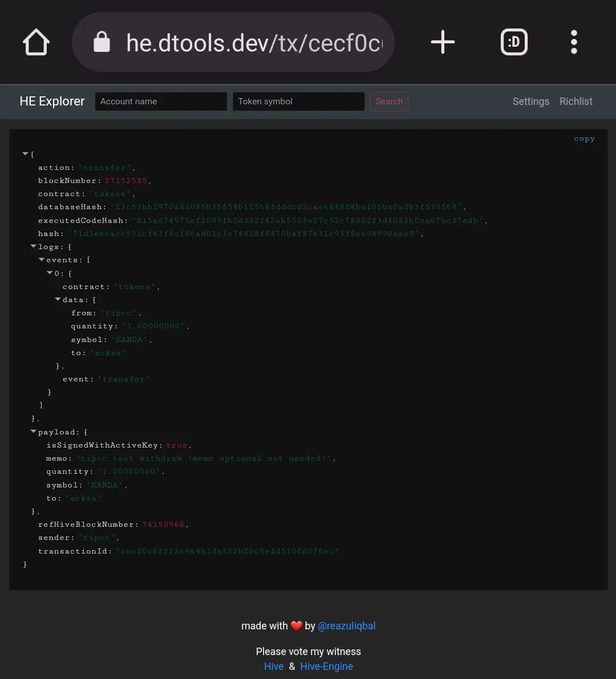Click the Search button
The width and height of the screenshot is (616, 679).
point(389,101)
